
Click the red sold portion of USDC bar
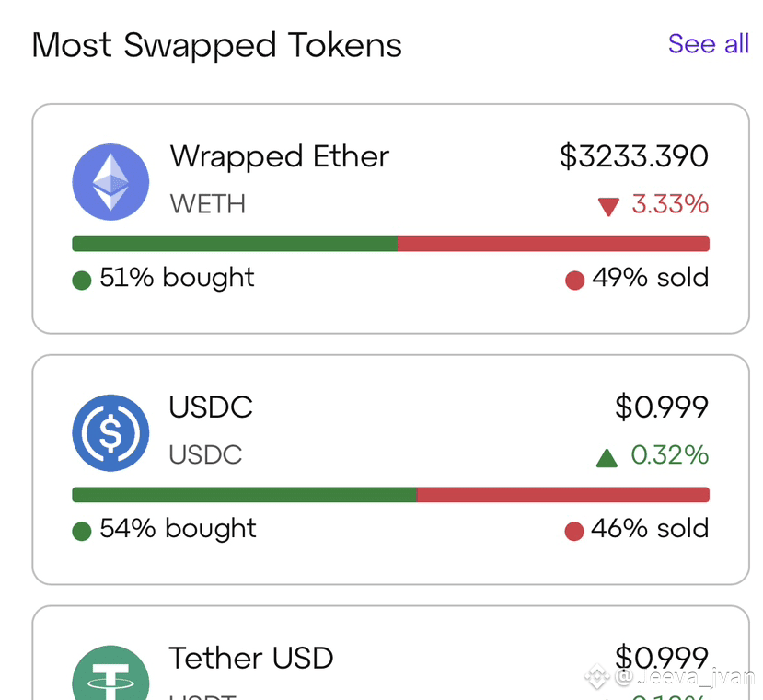click(562, 495)
